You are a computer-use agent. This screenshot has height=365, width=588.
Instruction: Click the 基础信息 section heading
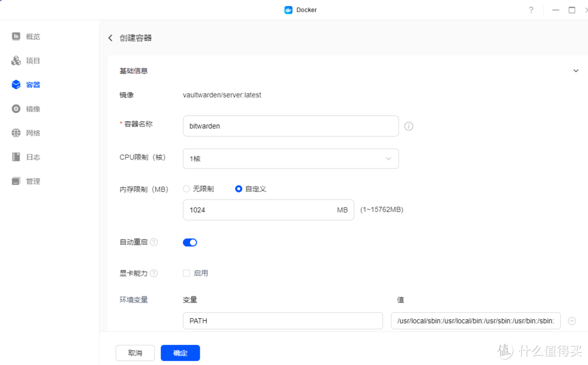tap(133, 71)
